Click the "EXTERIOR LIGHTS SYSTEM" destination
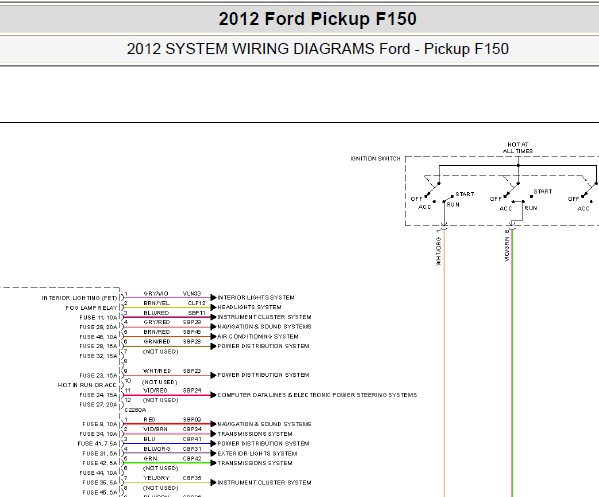The width and height of the screenshot is (599, 497). [257, 453]
